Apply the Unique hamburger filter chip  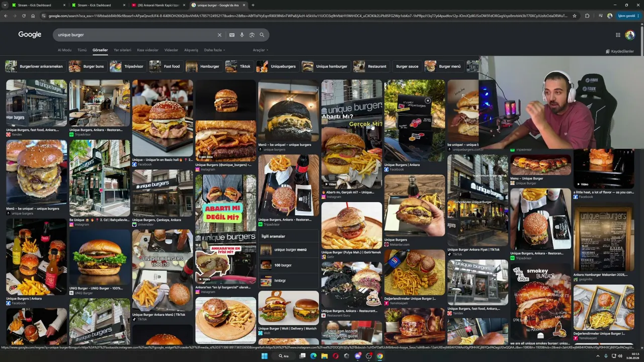pos(325,66)
